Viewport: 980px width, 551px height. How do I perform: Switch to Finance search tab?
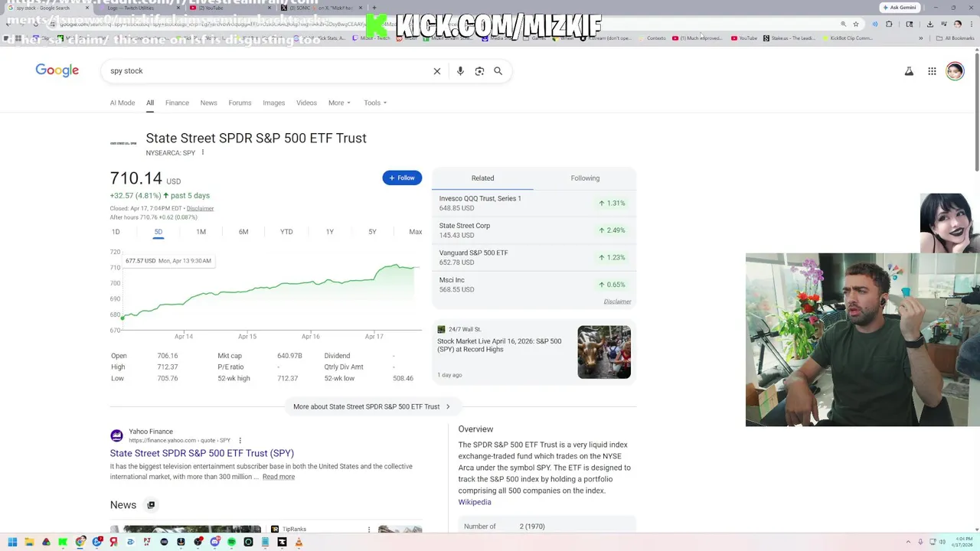point(177,103)
